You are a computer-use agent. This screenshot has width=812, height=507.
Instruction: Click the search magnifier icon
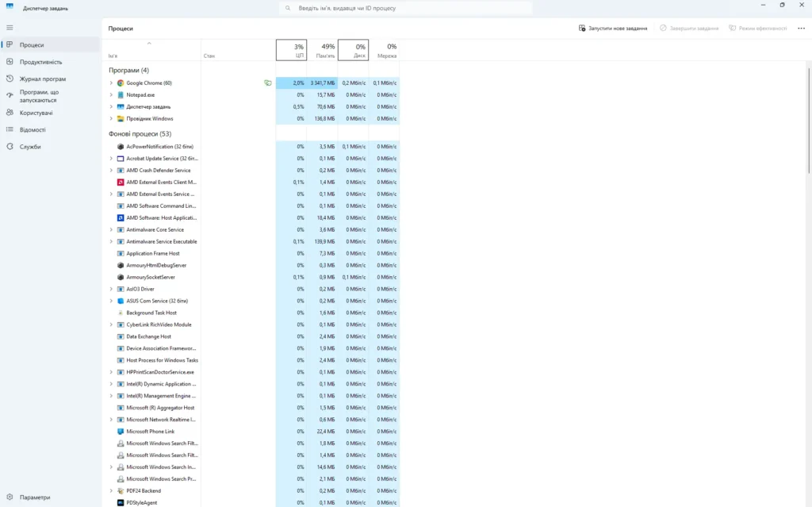[x=288, y=8]
